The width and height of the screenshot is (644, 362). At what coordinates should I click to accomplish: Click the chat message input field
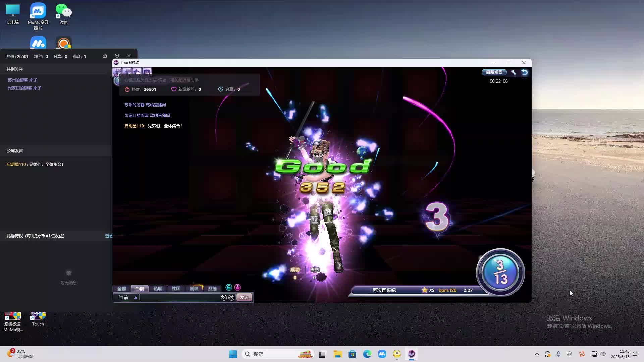(179, 298)
